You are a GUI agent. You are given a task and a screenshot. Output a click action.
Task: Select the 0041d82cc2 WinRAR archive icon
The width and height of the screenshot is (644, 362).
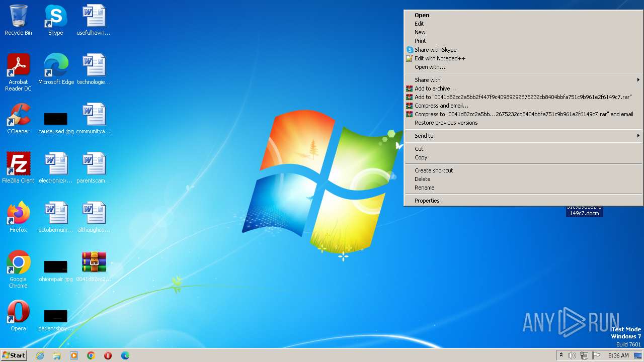point(94,266)
